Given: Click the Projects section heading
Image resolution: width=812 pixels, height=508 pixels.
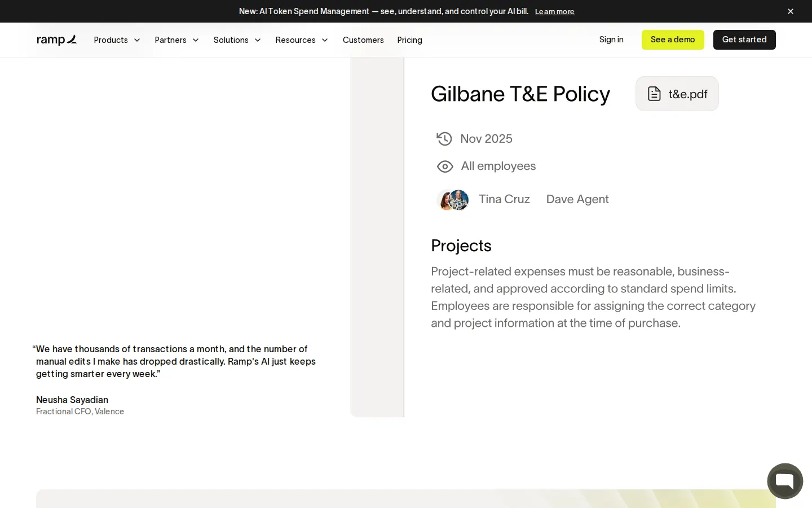Looking at the screenshot, I should pyautogui.click(x=461, y=246).
